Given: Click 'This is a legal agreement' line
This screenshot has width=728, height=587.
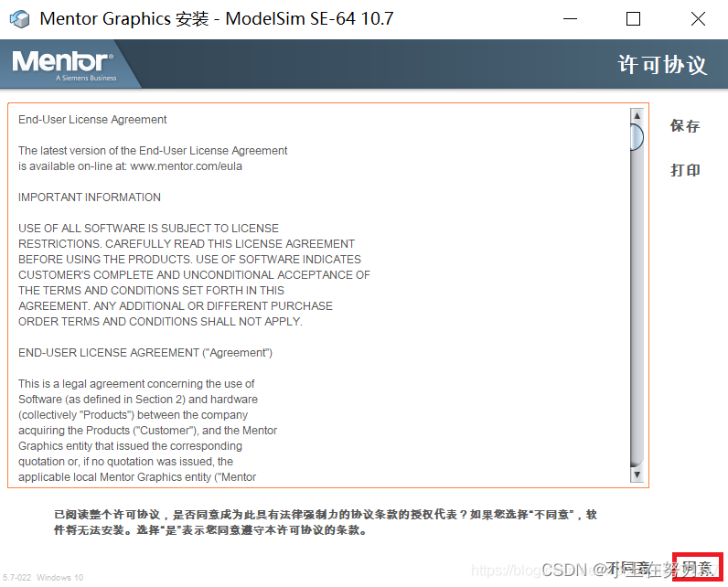Looking at the screenshot, I should coord(136,384).
